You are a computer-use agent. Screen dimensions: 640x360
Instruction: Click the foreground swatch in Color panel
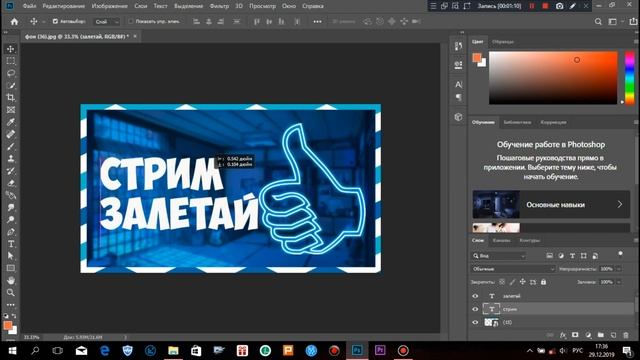pos(477,58)
